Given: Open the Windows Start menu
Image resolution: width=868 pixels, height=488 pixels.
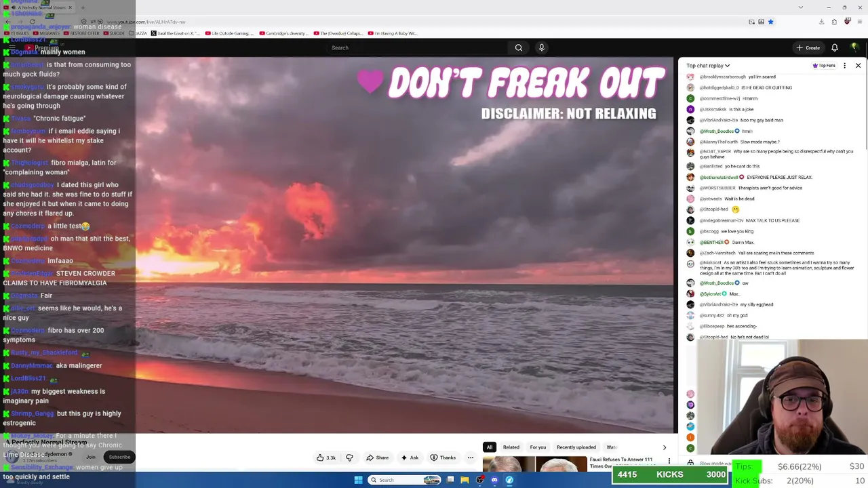Looking at the screenshot, I should pos(359,480).
